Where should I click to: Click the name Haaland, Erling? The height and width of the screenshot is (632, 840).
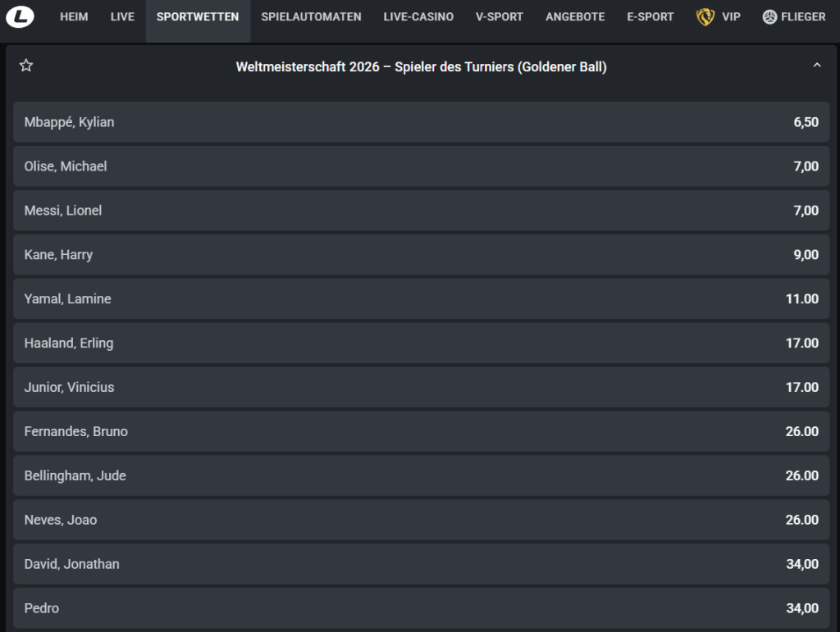click(x=69, y=343)
